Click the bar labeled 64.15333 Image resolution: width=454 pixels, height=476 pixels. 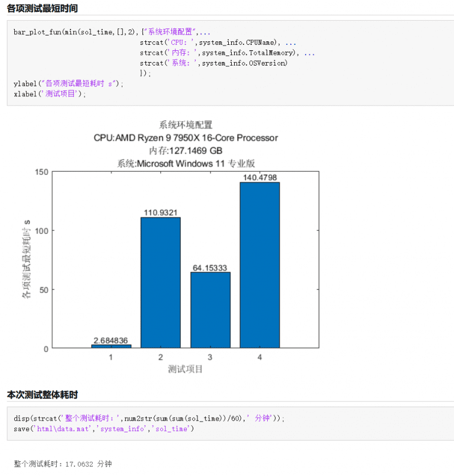pos(210,310)
